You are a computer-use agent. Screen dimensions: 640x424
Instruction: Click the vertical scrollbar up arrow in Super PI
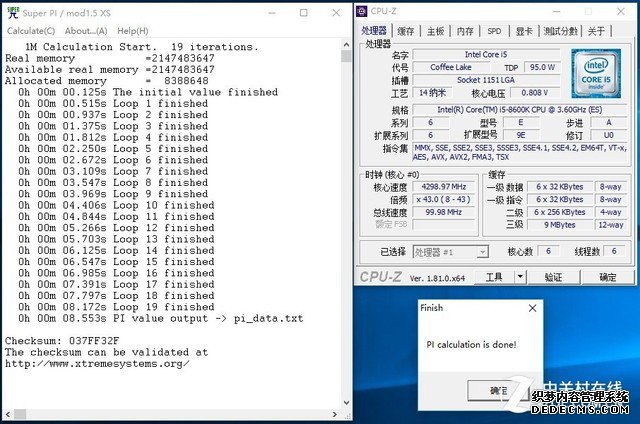pos(346,44)
